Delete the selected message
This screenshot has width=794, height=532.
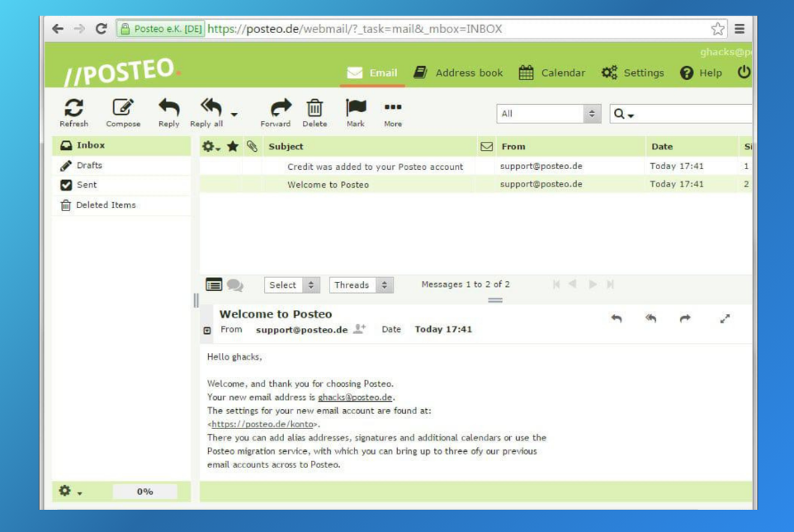click(x=314, y=112)
